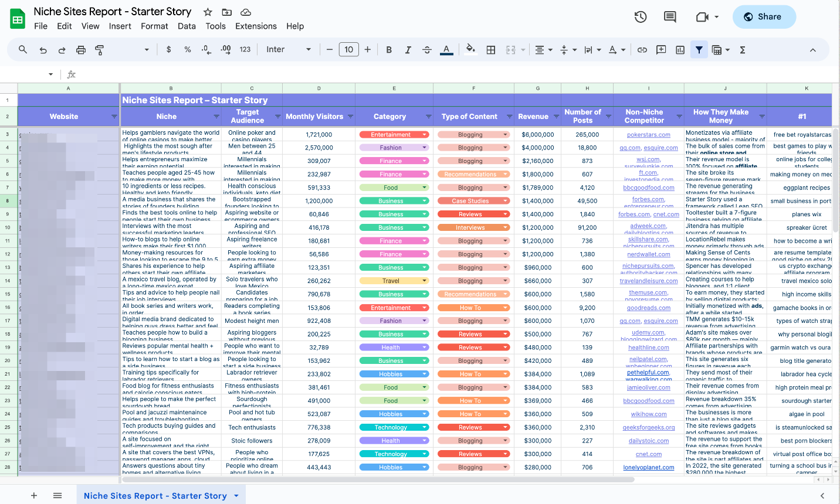Viewport: 840px width, 504px height.
Task: Decrease font size minus button
Action: [330, 50]
